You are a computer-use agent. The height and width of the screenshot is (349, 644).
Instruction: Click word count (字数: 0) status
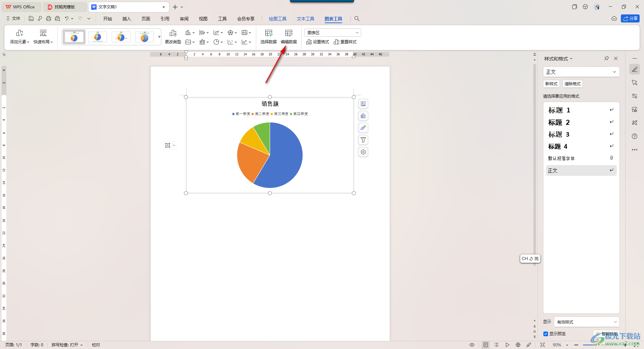coord(37,345)
